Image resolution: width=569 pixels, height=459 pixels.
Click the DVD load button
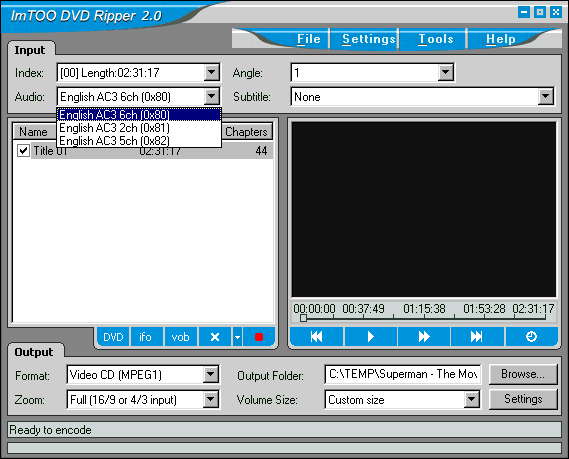(113, 337)
